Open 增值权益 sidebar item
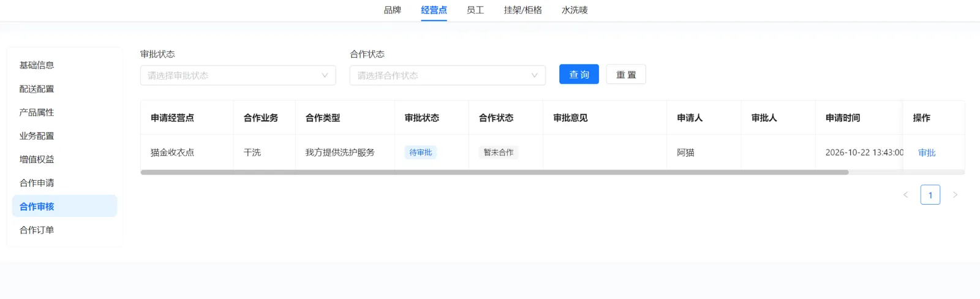The image size is (980, 299). (64, 159)
